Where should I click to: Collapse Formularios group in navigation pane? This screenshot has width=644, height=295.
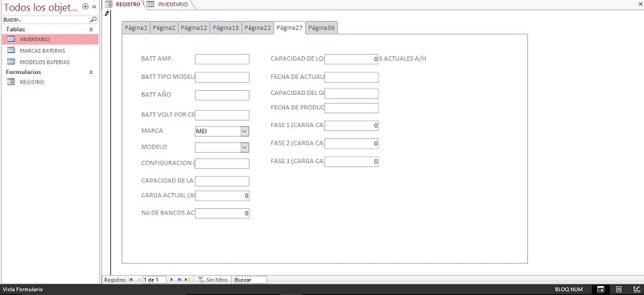point(91,72)
